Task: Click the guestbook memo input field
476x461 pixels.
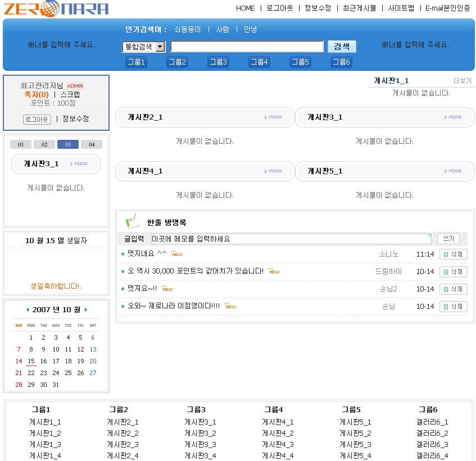Action: click(x=291, y=239)
